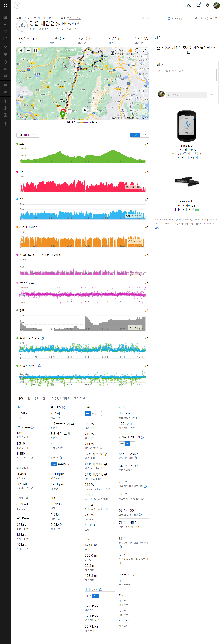
Task: Switch the charts to 시간 time axis
Action: pos(135,135)
